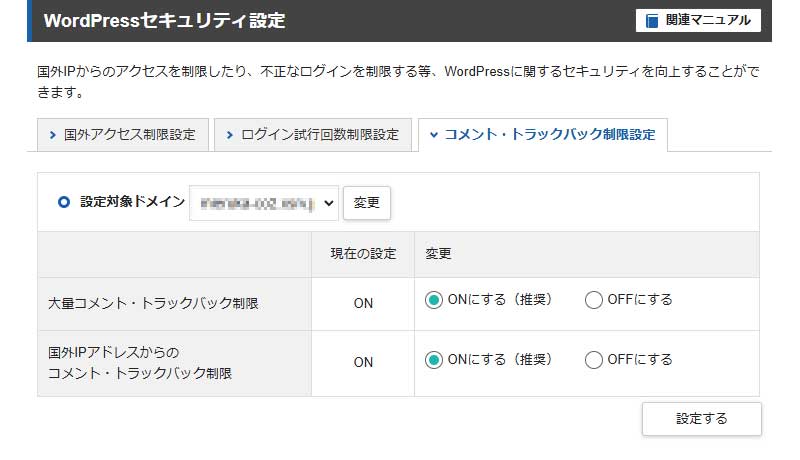This screenshot has height=460, width=800.
Task: Click the 現在の設定 column header
Action: click(363, 253)
